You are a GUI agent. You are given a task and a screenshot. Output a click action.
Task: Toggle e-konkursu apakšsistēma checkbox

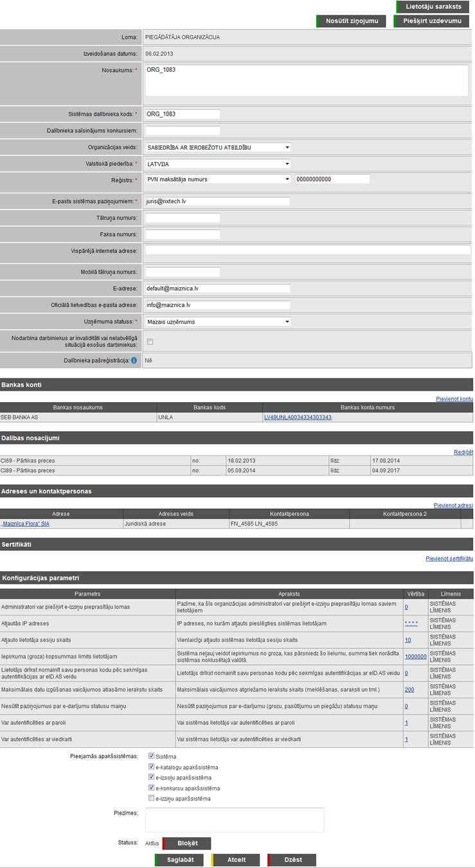[x=151, y=788]
